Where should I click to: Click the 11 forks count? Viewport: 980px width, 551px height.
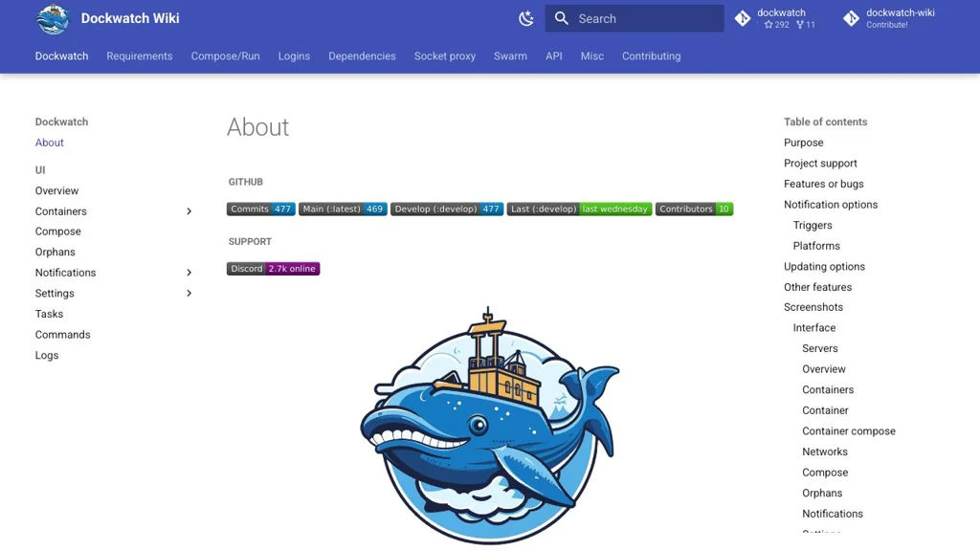[806, 25]
